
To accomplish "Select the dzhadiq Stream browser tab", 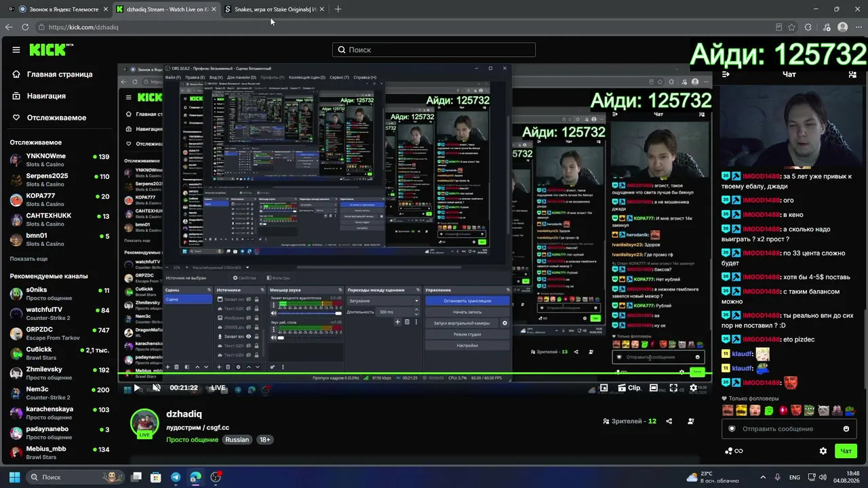I will pos(166,9).
